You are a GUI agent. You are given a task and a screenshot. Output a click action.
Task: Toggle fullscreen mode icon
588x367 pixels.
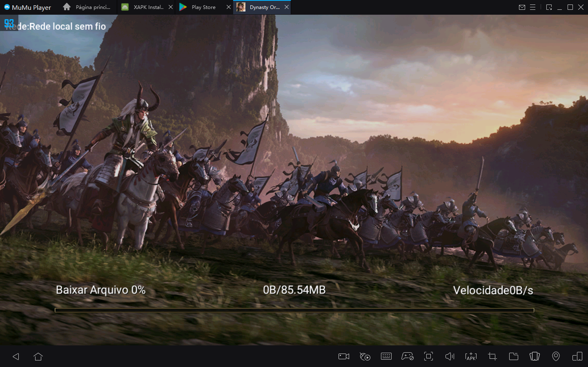[x=428, y=356]
